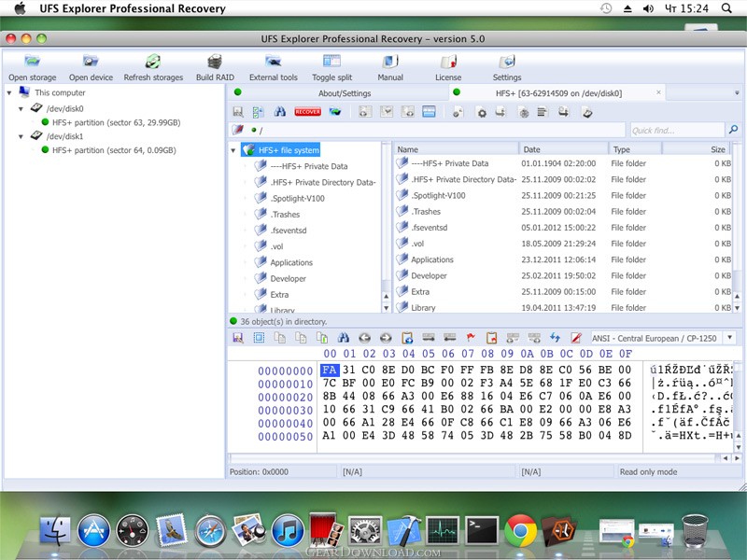747x560 pixels.
Task: Select Developer folder in the folder tree
Action: pyautogui.click(x=288, y=278)
